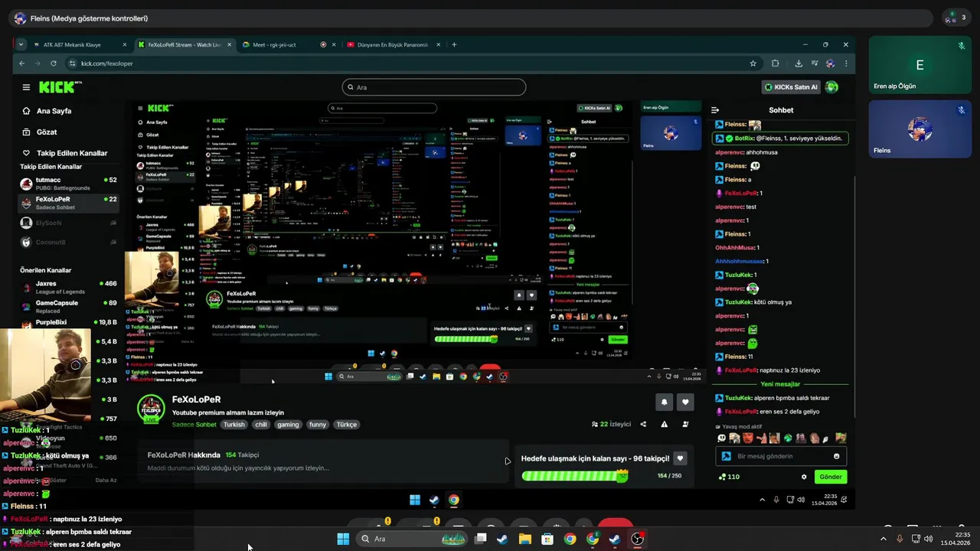Click the user icon right of the report triangle
Viewport: 980px width, 551px height.
[x=685, y=424]
